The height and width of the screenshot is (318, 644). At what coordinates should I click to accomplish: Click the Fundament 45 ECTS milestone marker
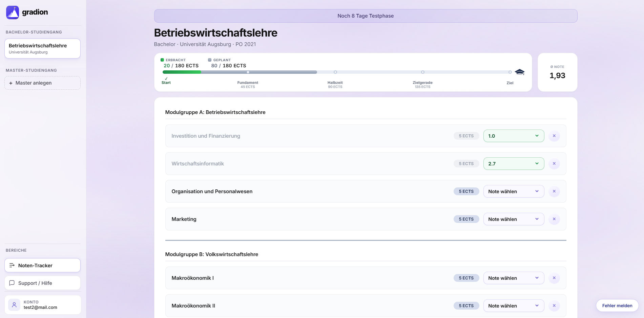click(248, 72)
